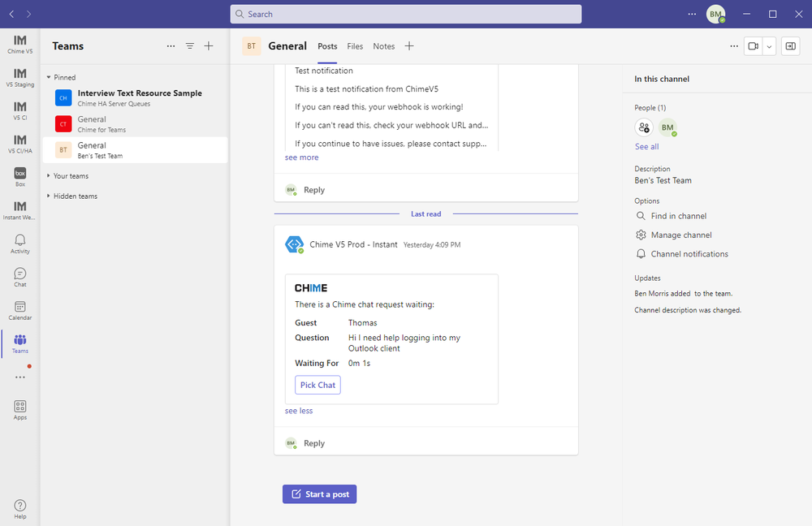Click the General channel title in header
This screenshot has height=526, width=812.
coord(287,46)
